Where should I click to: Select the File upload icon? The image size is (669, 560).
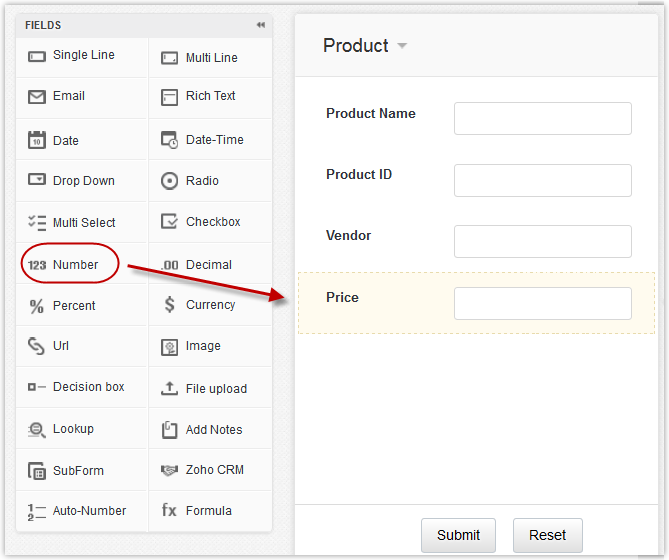[170, 388]
